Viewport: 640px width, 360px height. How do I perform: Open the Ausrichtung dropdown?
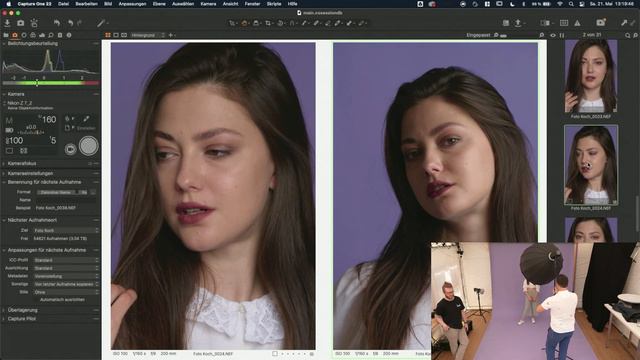[x=66, y=268]
